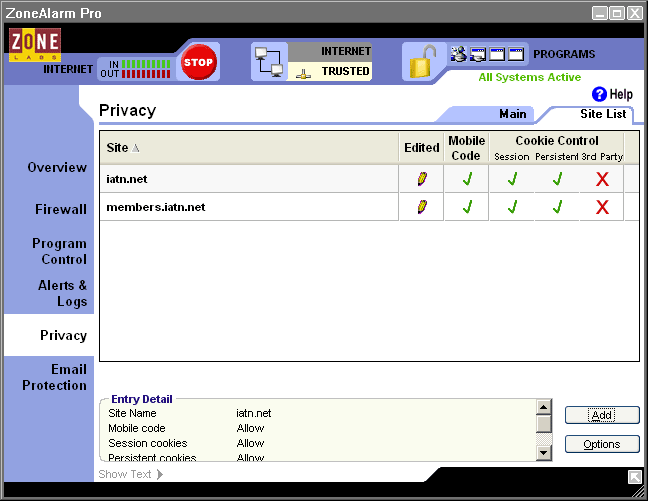Click the Mobile Code column header

pyautogui.click(x=467, y=148)
